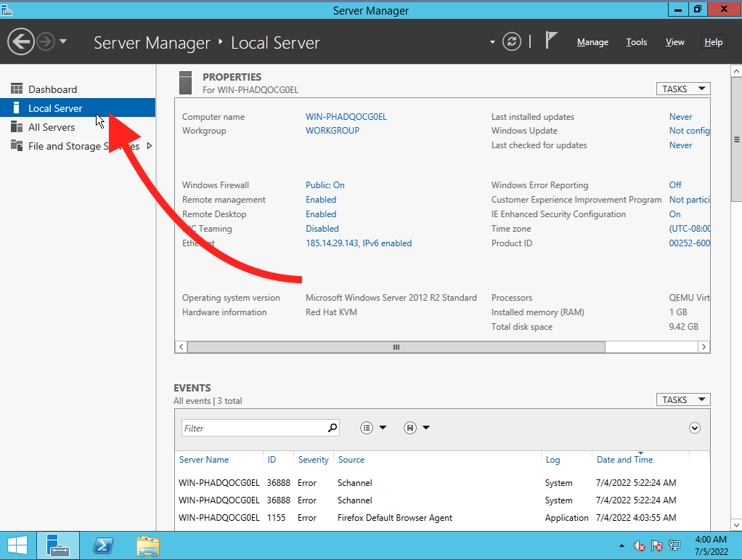
Task: Expand the Events filter chevron button
Action: click(694, 428)
